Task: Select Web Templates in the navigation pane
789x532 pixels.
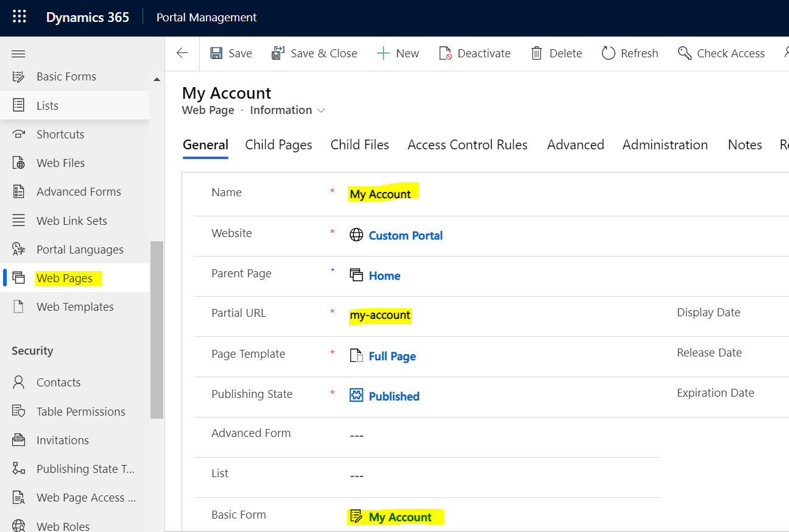Action: point(76,307)
